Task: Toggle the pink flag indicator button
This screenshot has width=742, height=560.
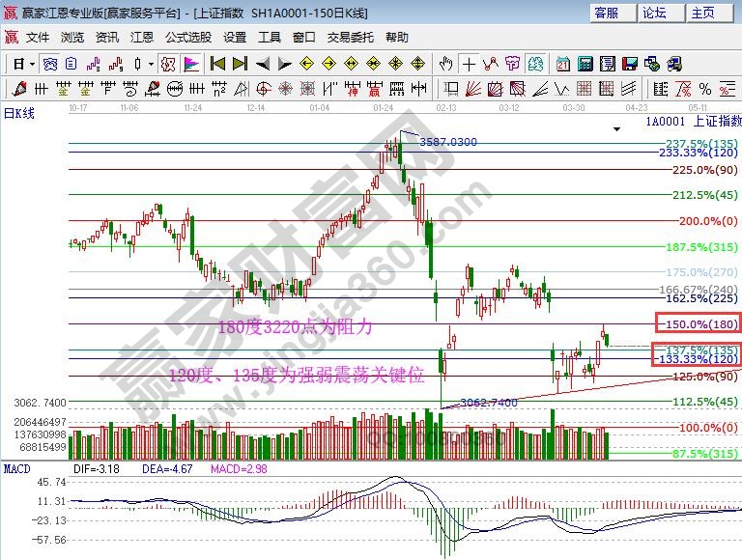Action: (x=191, y=64)
